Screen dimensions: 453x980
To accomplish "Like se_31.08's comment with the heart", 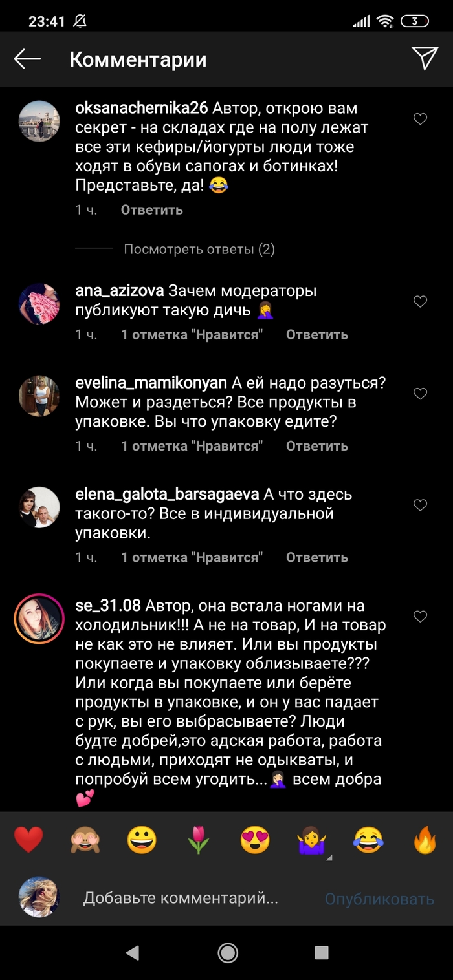I will click(x=421, y=617).
